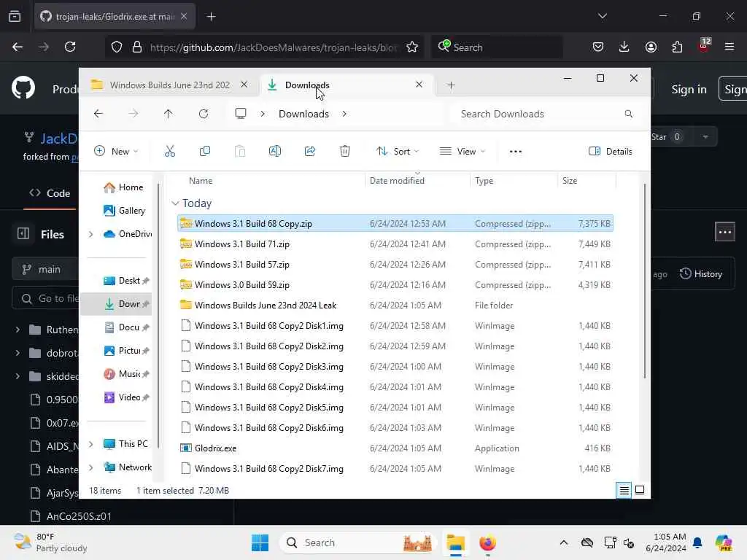Image resolution: width=747 pixels, height=560 pixels.
Task: Open File Explorer from the taskbar
Action: coord(455,542)
